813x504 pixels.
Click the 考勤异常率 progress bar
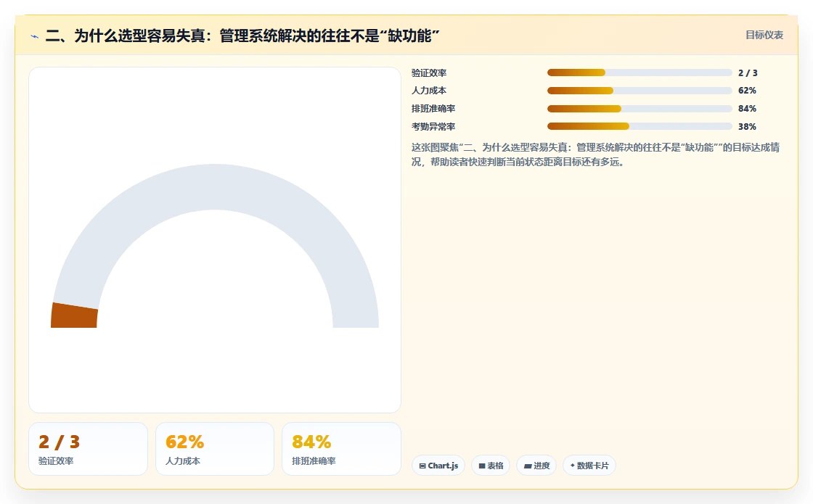click(640, 126)
